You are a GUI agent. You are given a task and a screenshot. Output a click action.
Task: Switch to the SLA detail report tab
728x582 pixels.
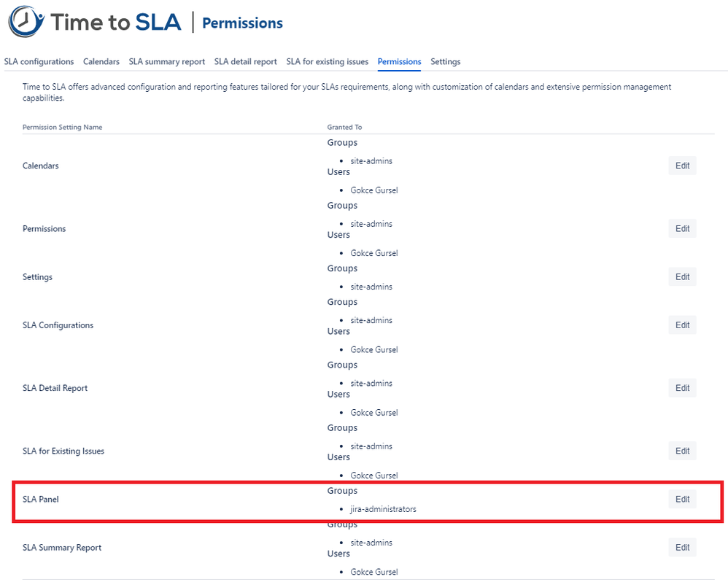[245, 61]
